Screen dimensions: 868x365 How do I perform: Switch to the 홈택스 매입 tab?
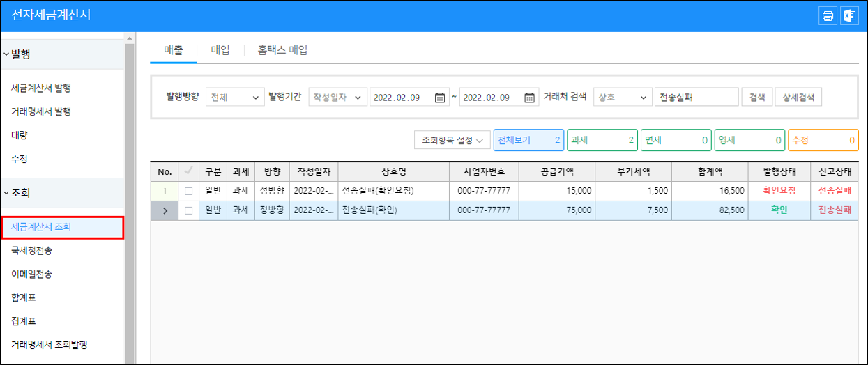click(x=282, y=50)
